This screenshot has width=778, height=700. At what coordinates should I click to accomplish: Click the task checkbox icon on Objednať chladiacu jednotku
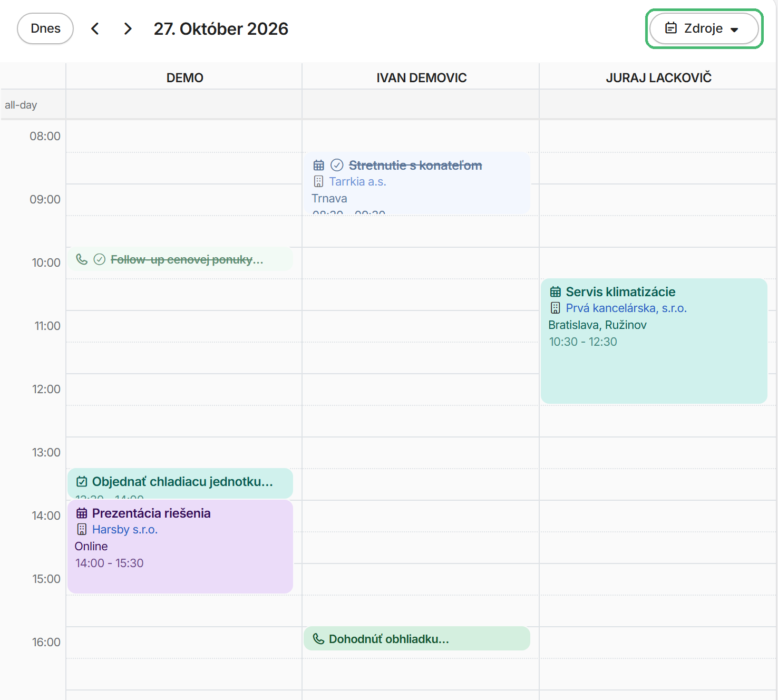[x=82, y=481]
